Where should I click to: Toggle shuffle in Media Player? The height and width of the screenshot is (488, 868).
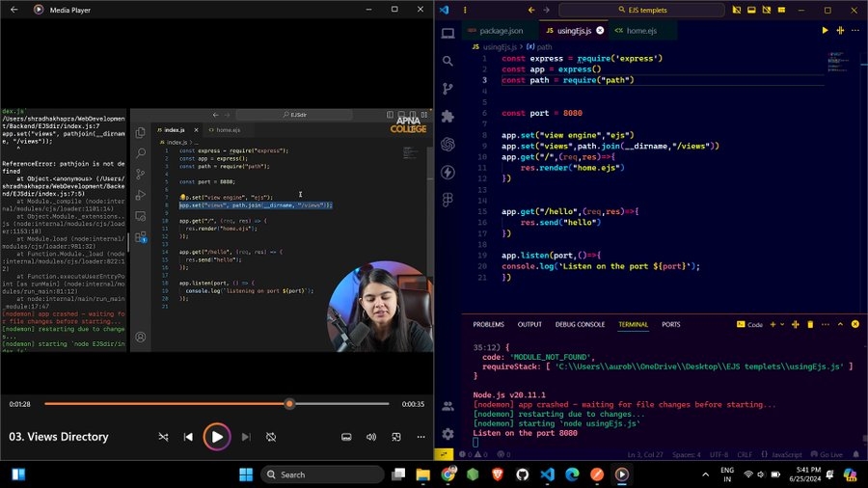[163, 437]
